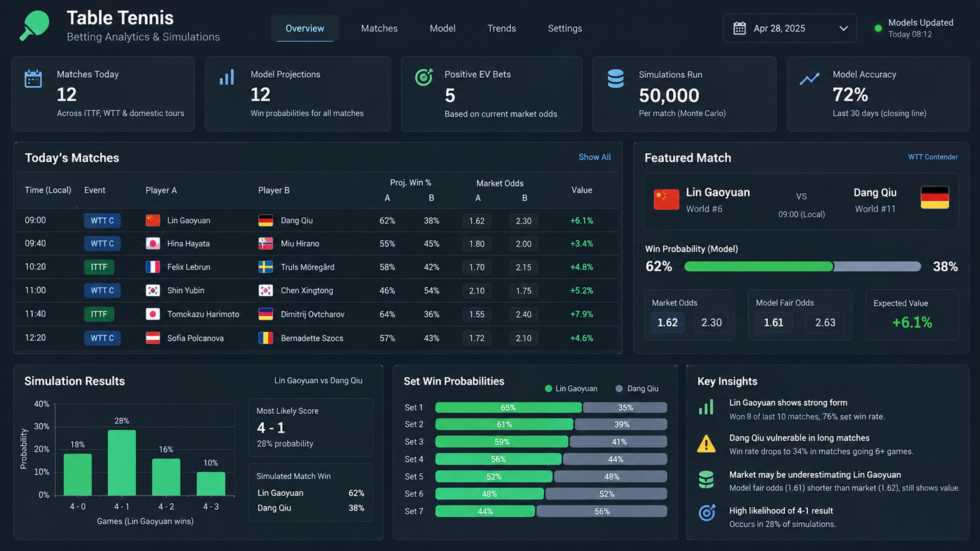The height and width of the screenshot is (551, 980).
Task: Go to the Model tab
Action: point(442,28)
